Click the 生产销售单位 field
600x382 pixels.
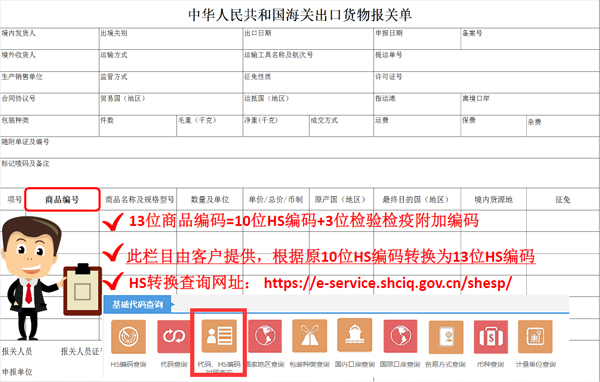pyautogui.click(x=50, y=82)
